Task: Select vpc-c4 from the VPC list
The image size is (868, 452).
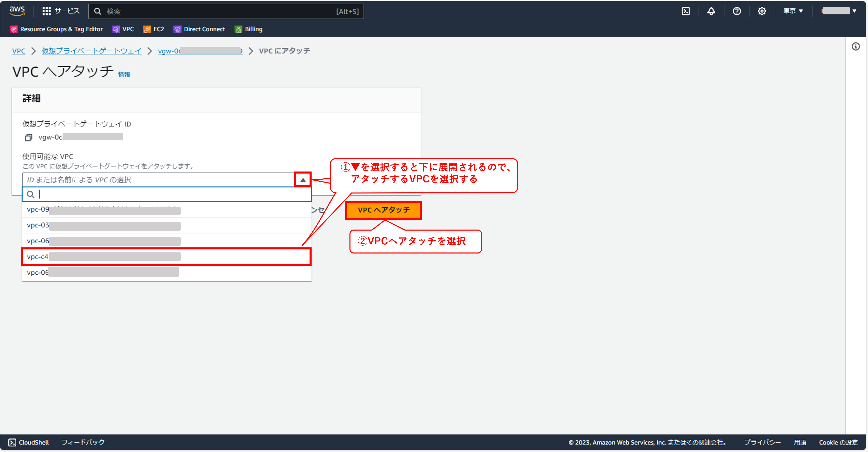Action: coord(135,257)
